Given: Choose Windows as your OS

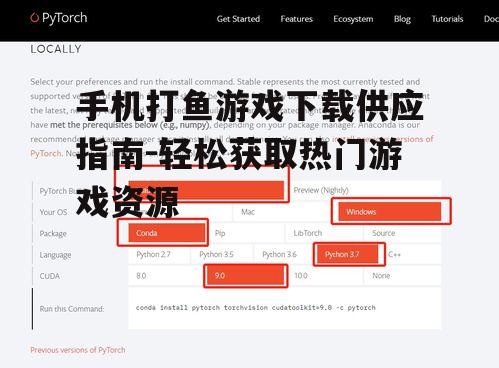Looking at the screenshot, I should coord(390,212).
